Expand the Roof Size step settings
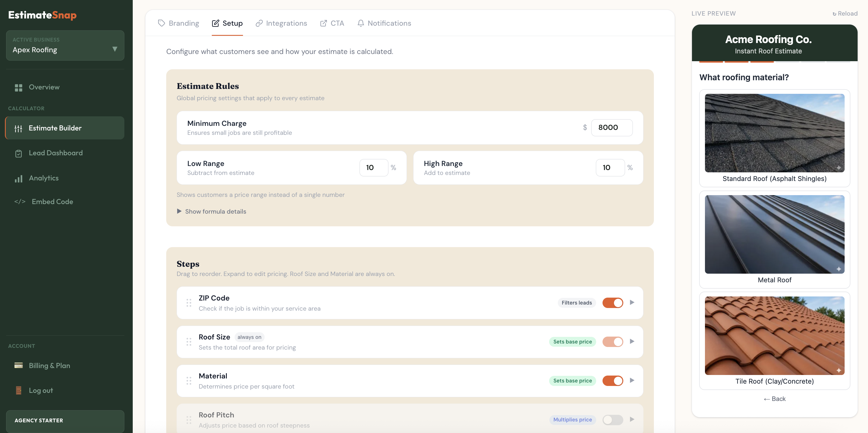Viewport: 868px width, 433px height. 632,341
